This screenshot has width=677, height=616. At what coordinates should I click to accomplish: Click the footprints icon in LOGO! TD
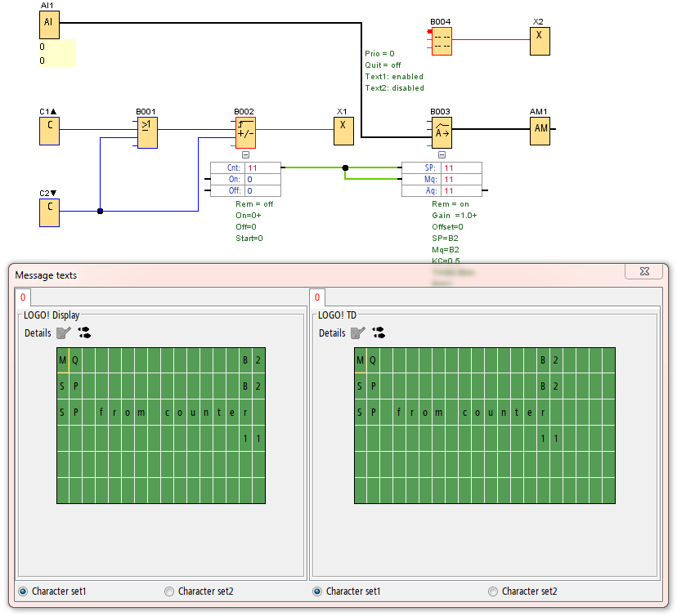379,333
